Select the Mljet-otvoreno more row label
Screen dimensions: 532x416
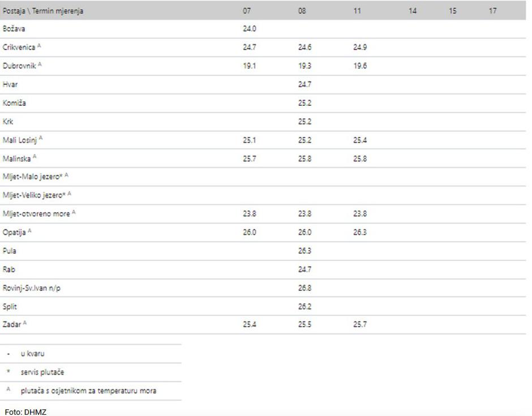39,213
